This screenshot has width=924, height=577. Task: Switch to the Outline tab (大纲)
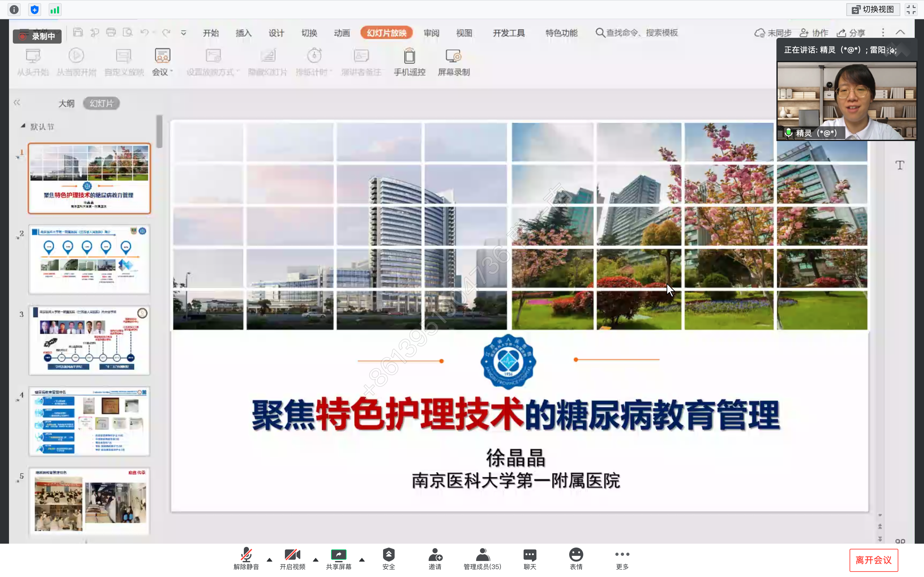(66, 104)
